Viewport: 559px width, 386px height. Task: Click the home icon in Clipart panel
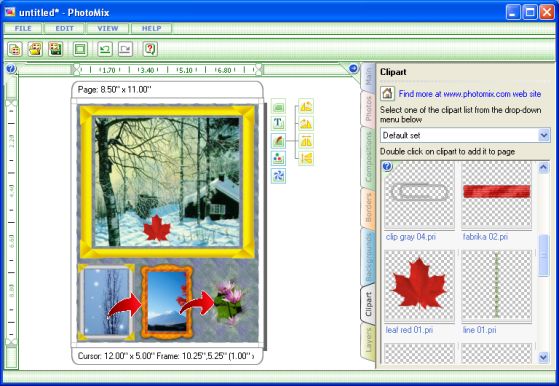(x=387, y=94)
